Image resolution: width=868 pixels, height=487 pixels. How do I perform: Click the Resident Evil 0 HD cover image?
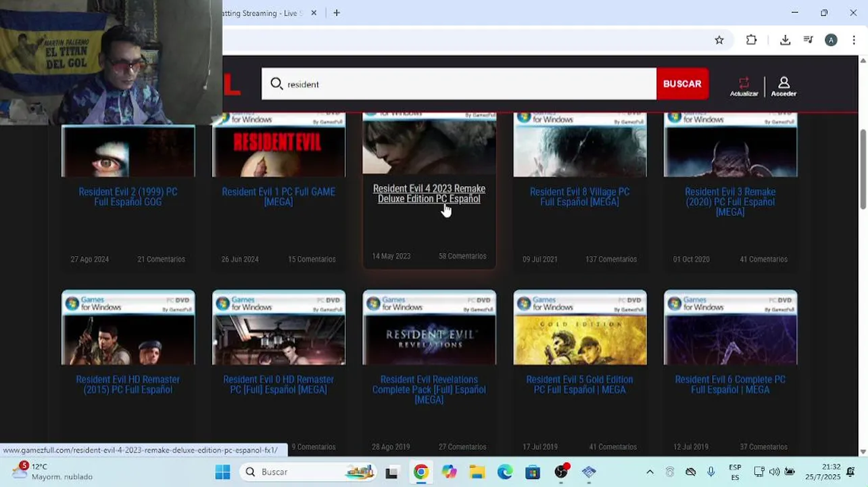(x=279, y=327)
